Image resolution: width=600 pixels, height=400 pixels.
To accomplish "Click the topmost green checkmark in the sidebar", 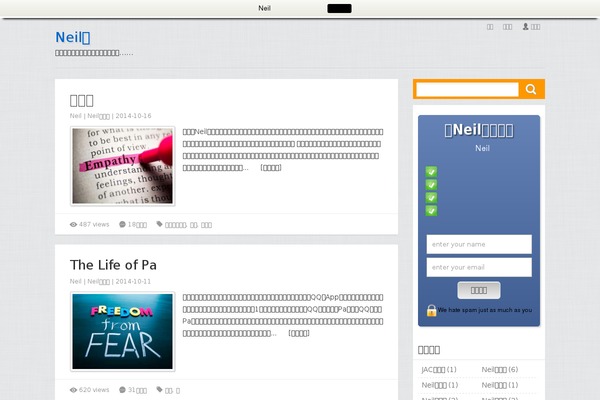I will tap(431, 172).
